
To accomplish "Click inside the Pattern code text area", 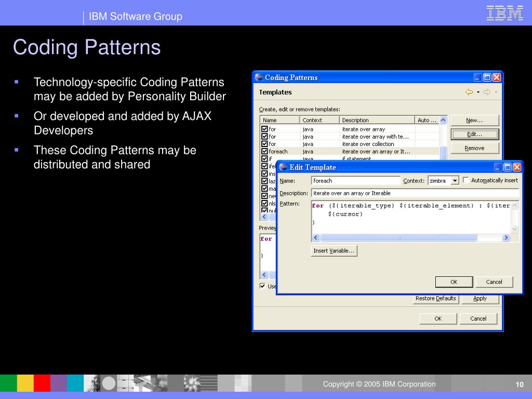I will coord(411,217).
